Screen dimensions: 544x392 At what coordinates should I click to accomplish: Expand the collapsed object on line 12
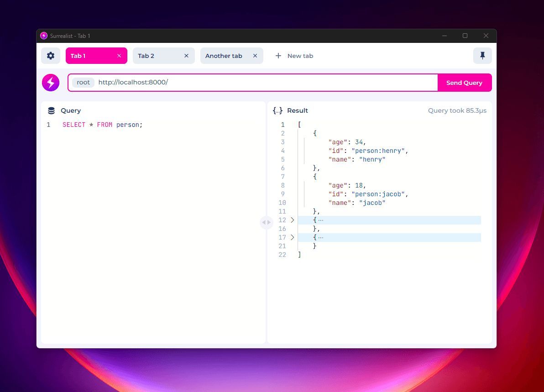click(x=293, y=220)
